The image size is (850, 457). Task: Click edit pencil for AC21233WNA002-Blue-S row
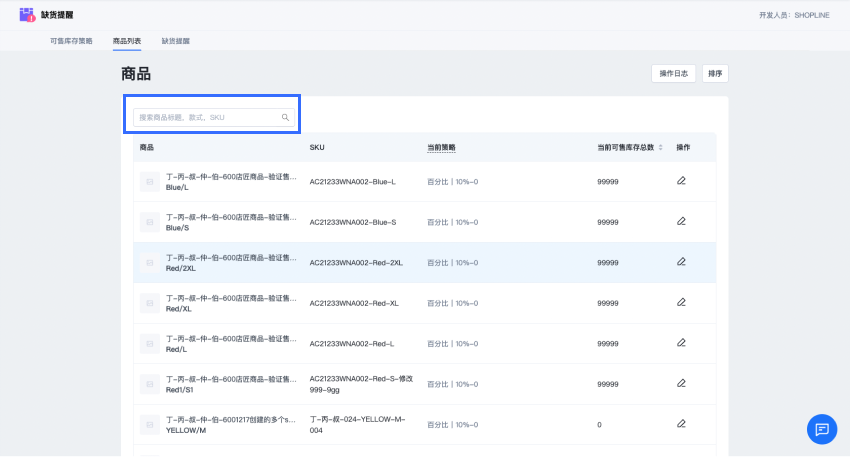coord(681,221)
